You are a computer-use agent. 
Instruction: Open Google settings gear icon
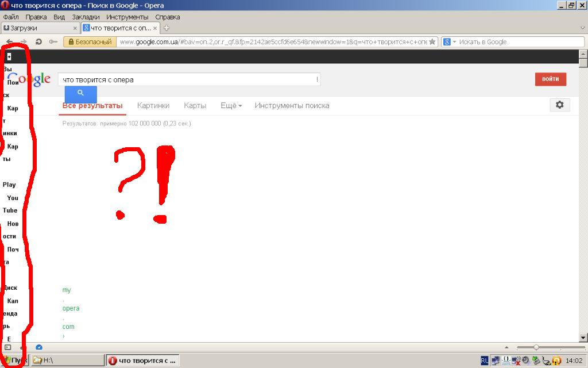[x=559, y=105]
